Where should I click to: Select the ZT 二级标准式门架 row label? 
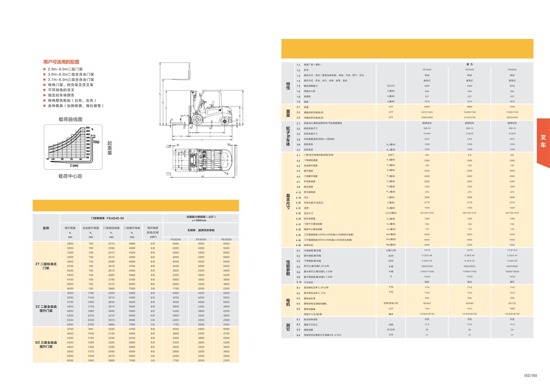[x=46, y=266]
